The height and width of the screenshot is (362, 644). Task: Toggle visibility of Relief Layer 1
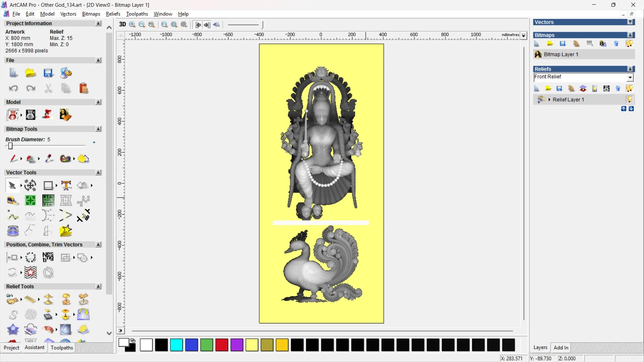click(630, 99)
